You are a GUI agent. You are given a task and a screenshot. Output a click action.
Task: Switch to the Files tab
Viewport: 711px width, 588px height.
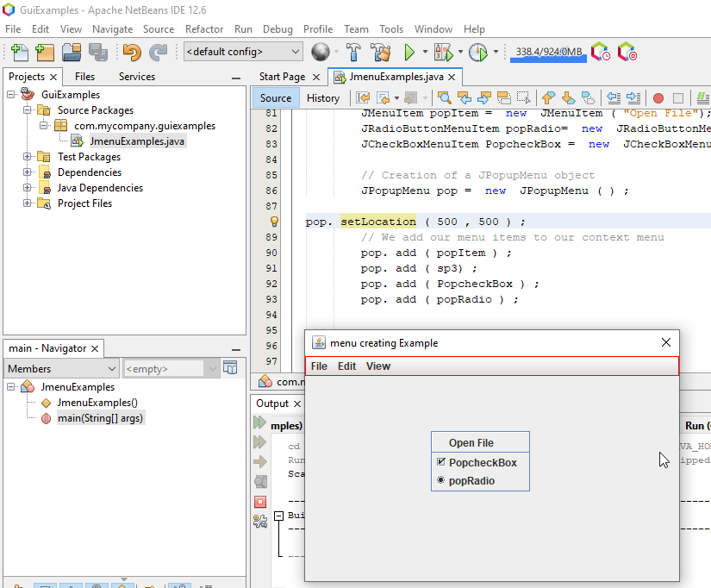(x=84, y=77)
